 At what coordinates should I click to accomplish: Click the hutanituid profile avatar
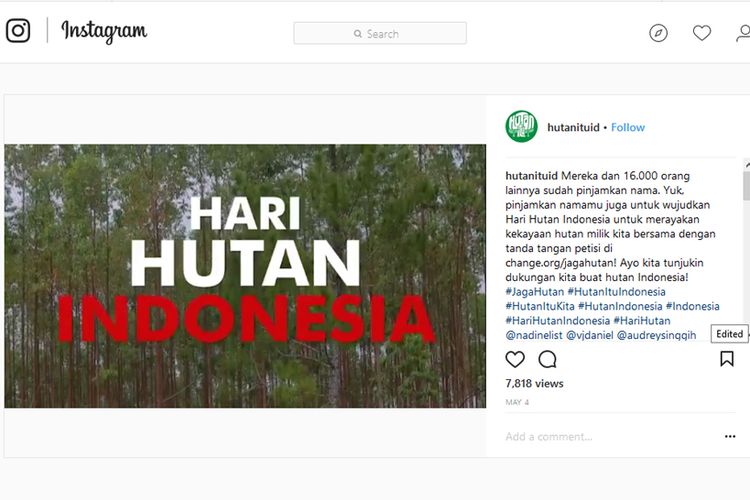[x=521, y=127]
